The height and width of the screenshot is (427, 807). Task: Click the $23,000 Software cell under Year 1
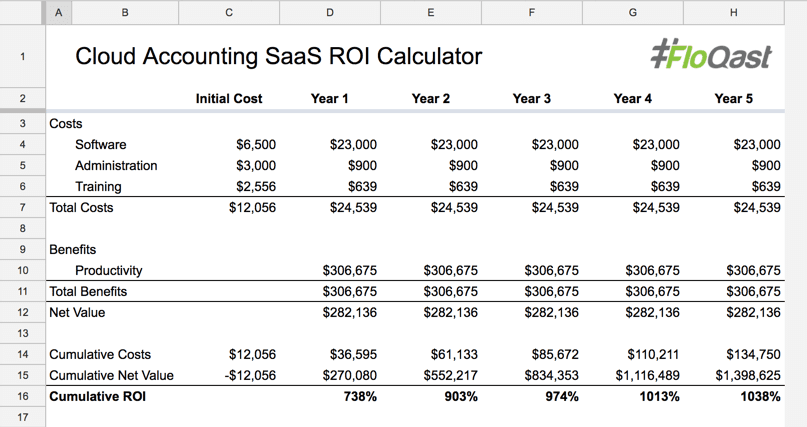(x=353, y=145)
